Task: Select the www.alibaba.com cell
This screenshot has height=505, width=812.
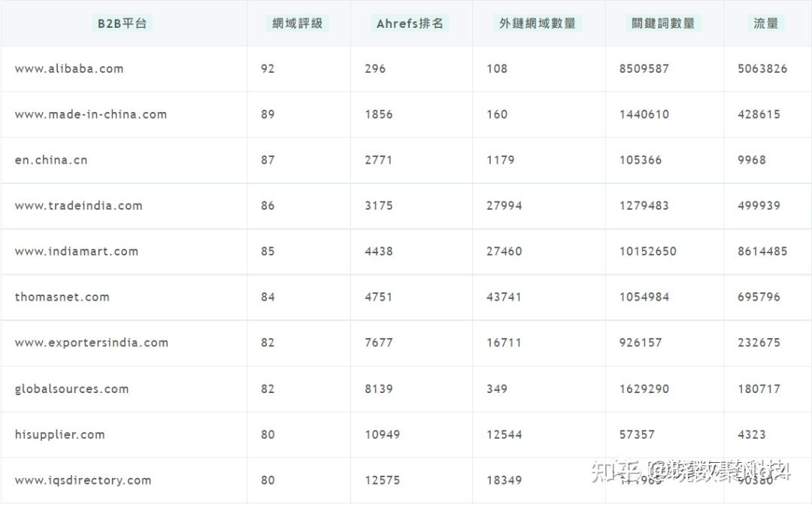Action: (69, 69)
